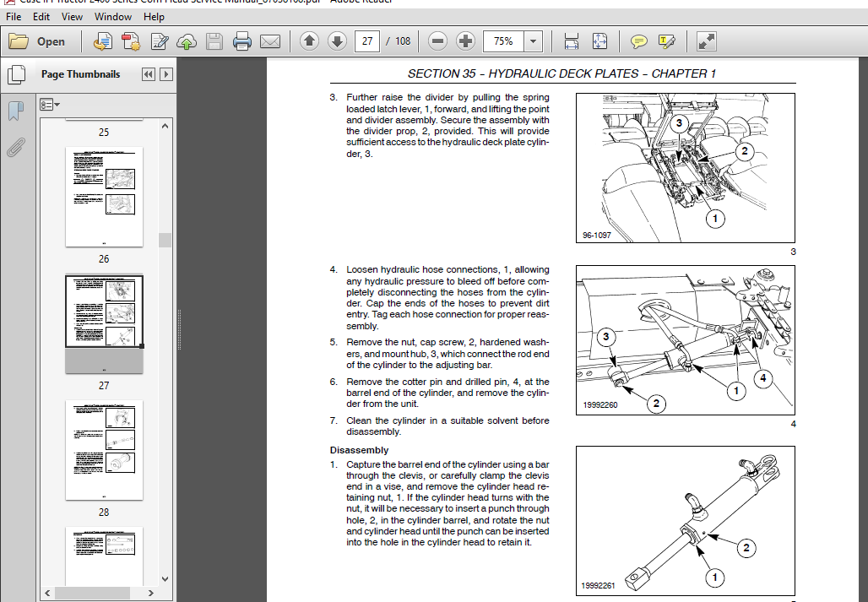Viewport: 868px width, 602px height.
Task: Select the page 26 thumbnail
Action: 104,197
